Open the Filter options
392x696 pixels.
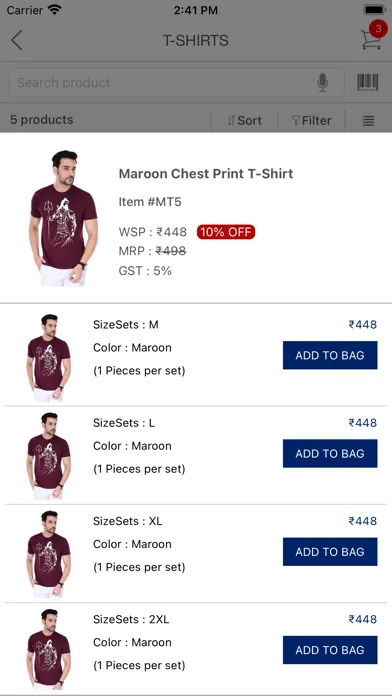pyautogui.click(x=312, y=121)
